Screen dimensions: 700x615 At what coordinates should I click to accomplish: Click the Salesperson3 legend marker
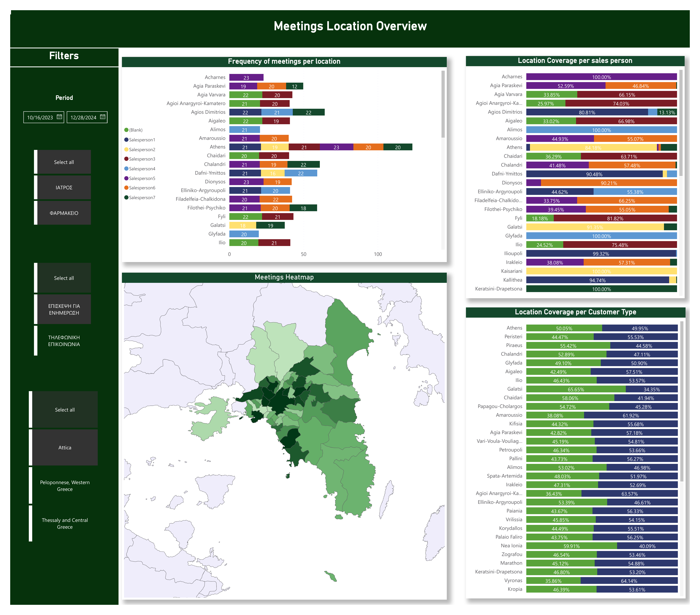126,159
